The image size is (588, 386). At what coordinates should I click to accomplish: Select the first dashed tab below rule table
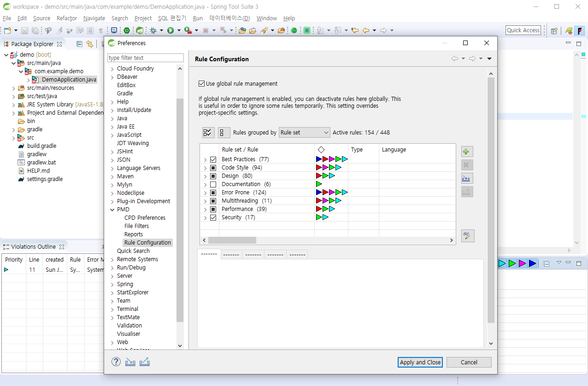click(209, 254)
